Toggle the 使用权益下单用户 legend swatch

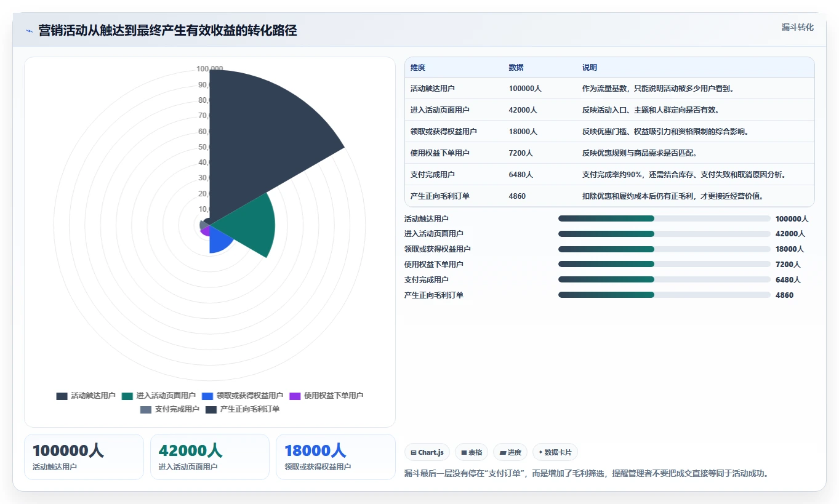pos(295,396)
